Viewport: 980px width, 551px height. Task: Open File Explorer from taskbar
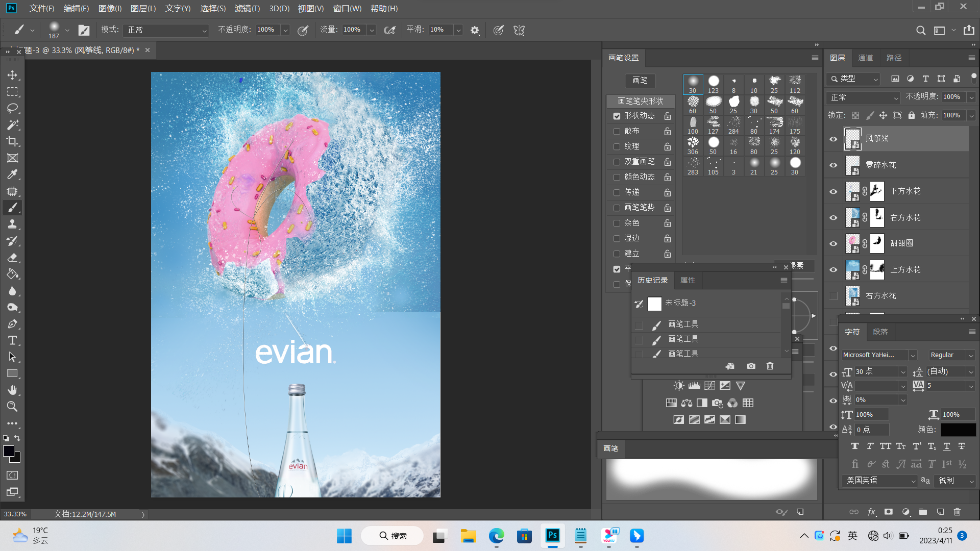pyautogui.click(x=468, y=536)
